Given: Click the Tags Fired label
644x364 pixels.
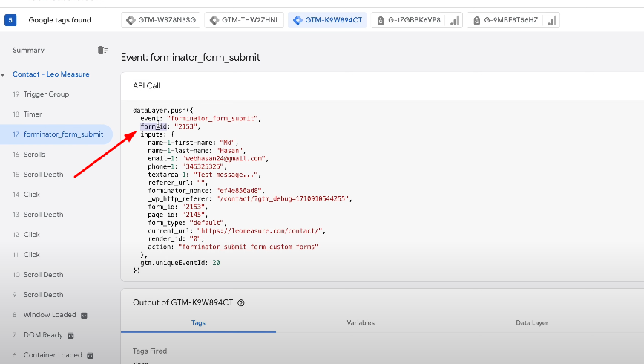Looking at the screenshot, I should [150, 351].
